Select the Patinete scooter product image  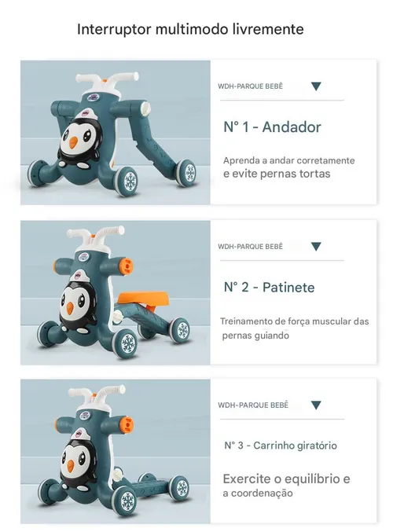click(116, 293)
